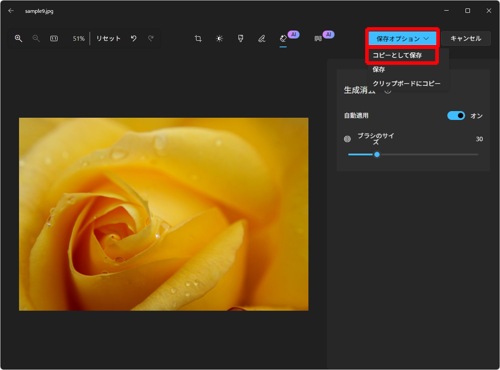
Task: Select the markup pen tool
Action: point(262,39)
